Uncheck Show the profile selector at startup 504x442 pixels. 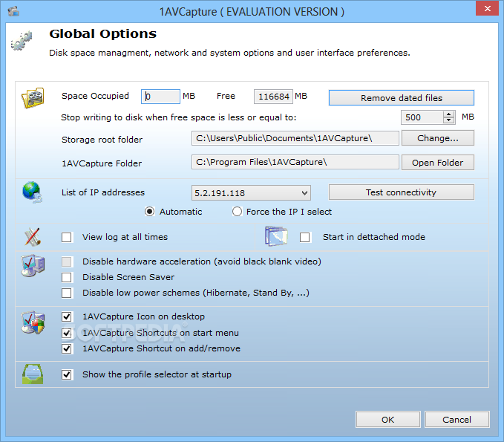pos(67,374)
